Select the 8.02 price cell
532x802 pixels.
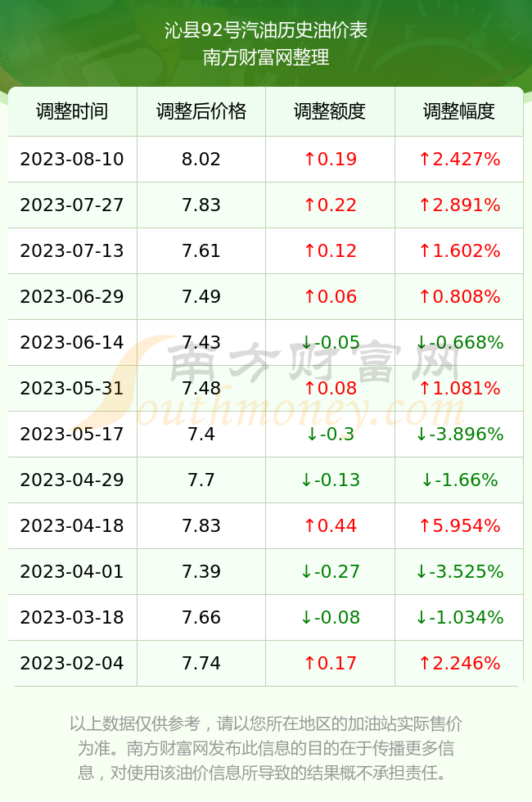201,159
